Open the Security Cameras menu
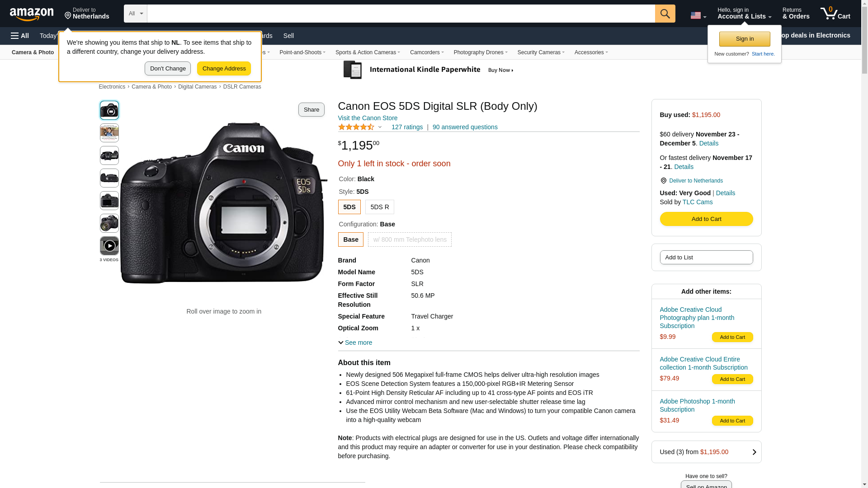868x488 pixels. click(541, 52)
